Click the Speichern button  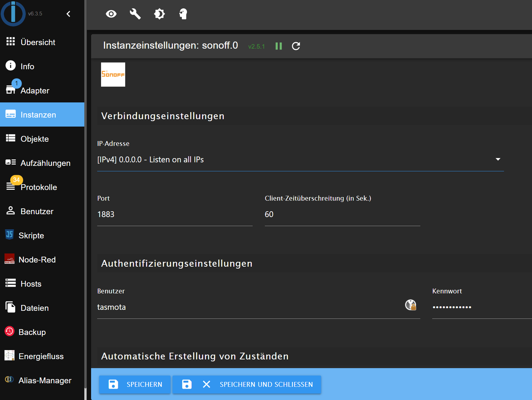pos(135,385)
